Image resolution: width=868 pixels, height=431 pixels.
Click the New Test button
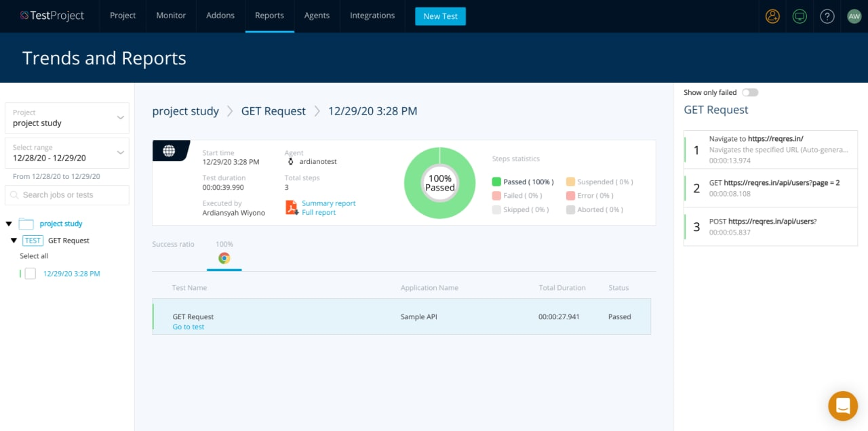(x=440, y=16)
